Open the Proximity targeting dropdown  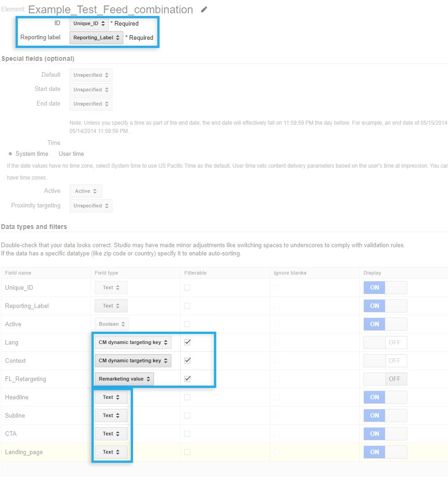pyautogui.click(x=90, y=206)
